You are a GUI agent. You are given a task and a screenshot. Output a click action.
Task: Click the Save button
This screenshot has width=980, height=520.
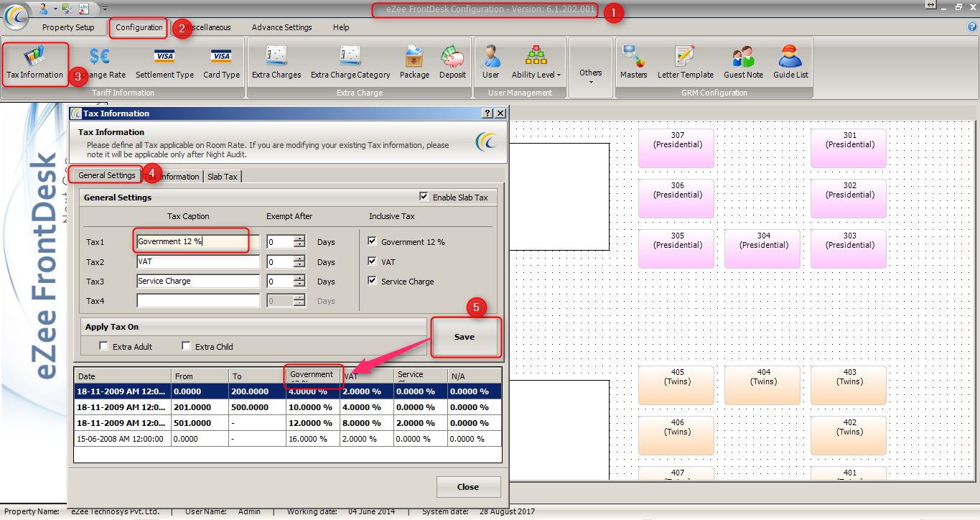465,337
